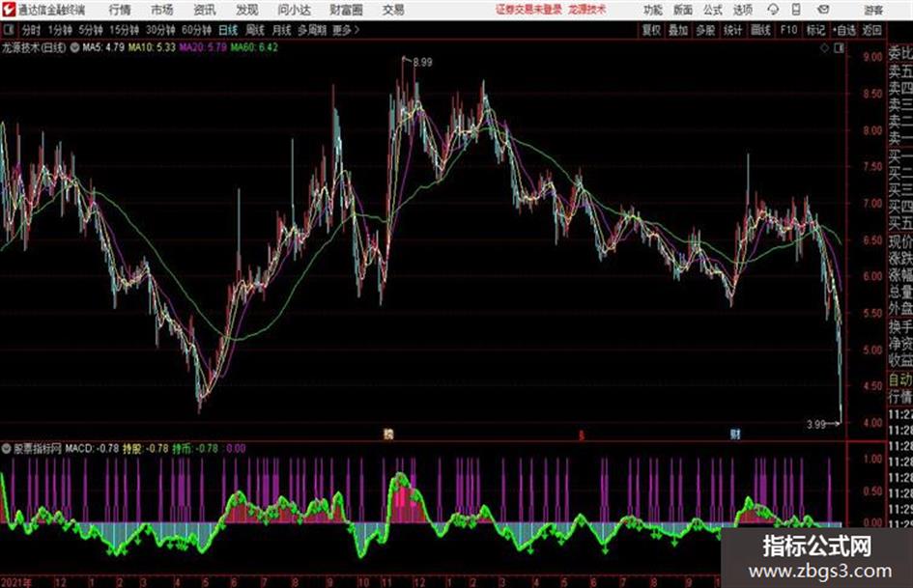Click the 换手 row in right panel
Image resolution: width=913 pixels, height=588 pixels.
(900, 327)
